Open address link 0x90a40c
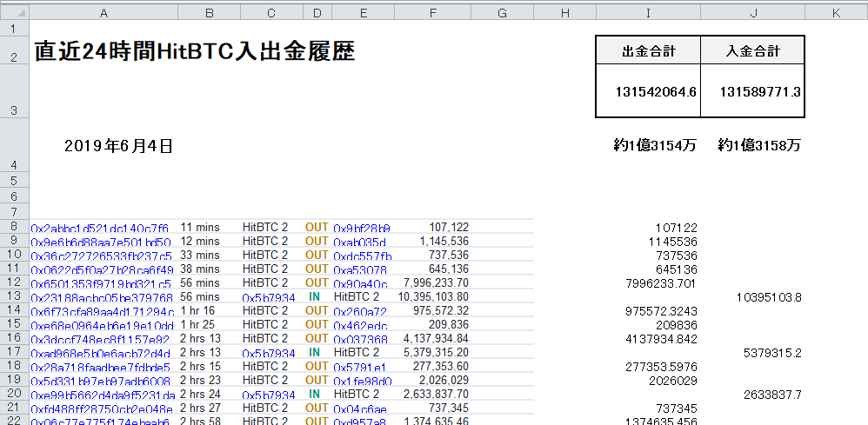The width and height of the screenshot is (868, 425). tap(360, 283)
